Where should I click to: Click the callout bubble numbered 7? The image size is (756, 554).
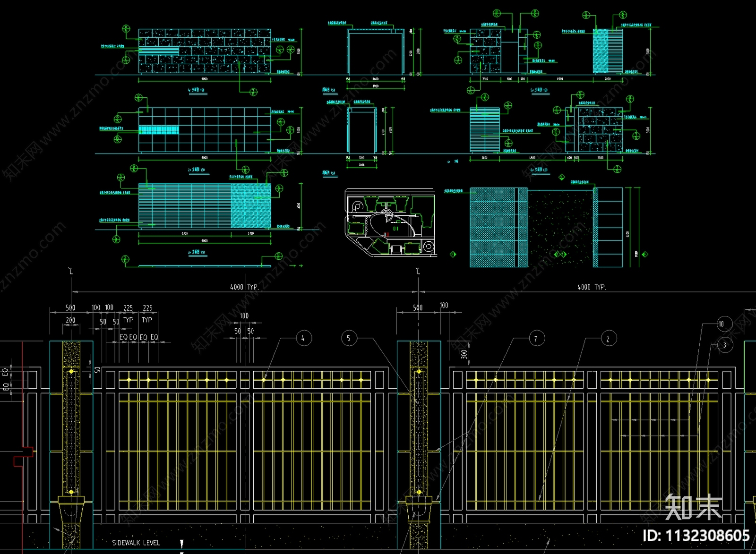tap(536, 339)
